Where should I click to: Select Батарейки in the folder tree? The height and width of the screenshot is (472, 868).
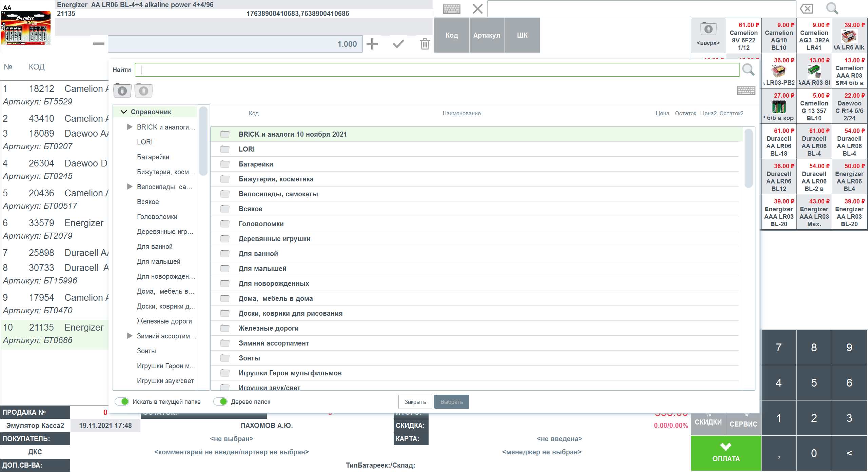153,157
